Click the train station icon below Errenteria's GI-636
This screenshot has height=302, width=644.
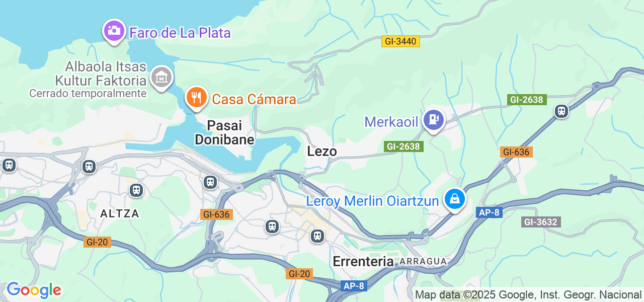click(x=272, y=226)
